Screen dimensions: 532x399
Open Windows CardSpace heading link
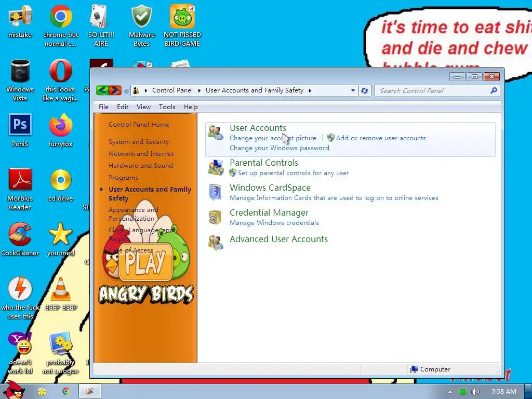point(270,188)
